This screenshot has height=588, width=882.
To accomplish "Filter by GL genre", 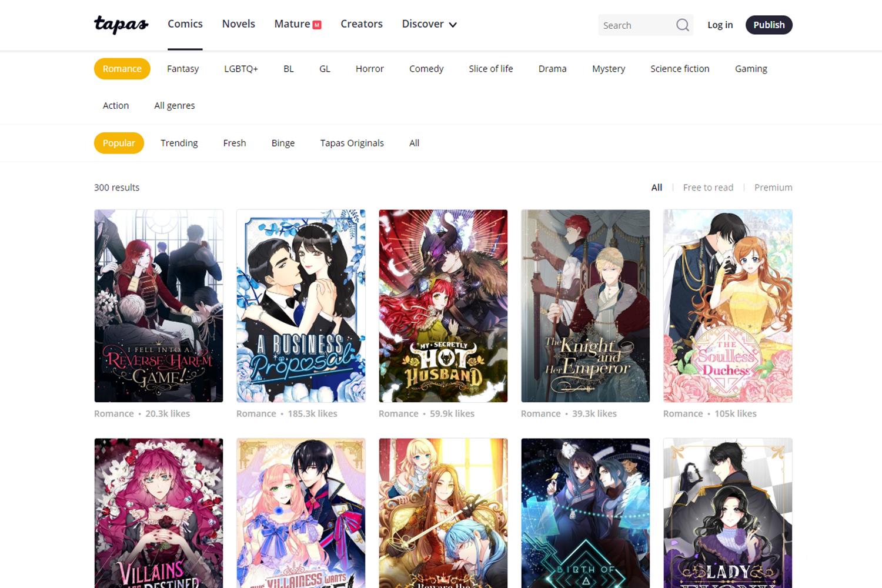I will point(325,69).
